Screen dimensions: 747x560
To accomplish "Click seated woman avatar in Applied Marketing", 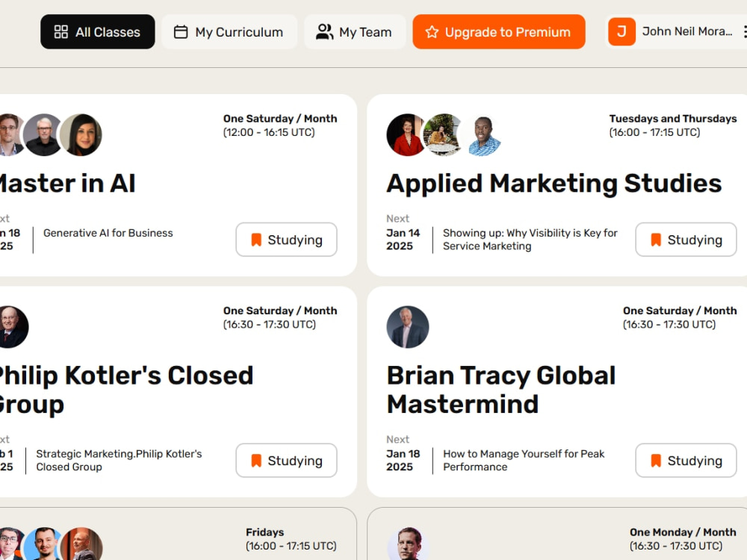I will point(443,134).
